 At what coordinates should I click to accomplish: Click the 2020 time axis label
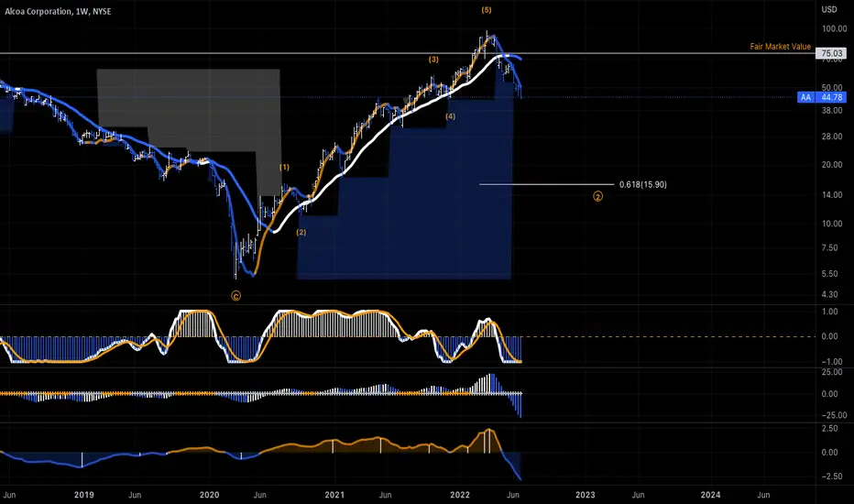[x=209, y=495]
